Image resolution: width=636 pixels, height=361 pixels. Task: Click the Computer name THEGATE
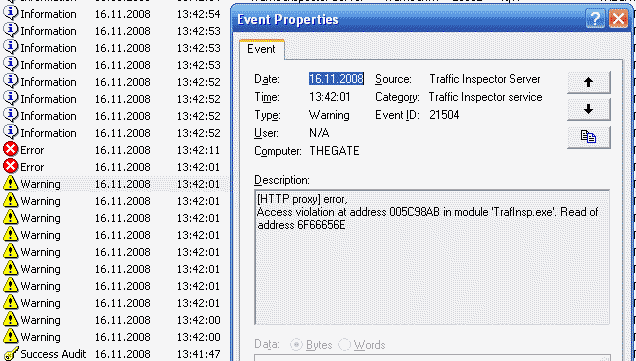tap(334, 151)
